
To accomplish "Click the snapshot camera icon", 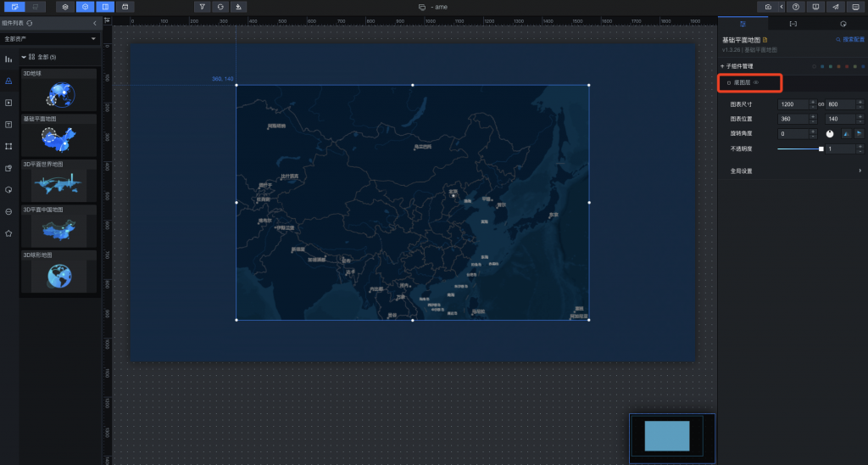I will coord(768,7).
